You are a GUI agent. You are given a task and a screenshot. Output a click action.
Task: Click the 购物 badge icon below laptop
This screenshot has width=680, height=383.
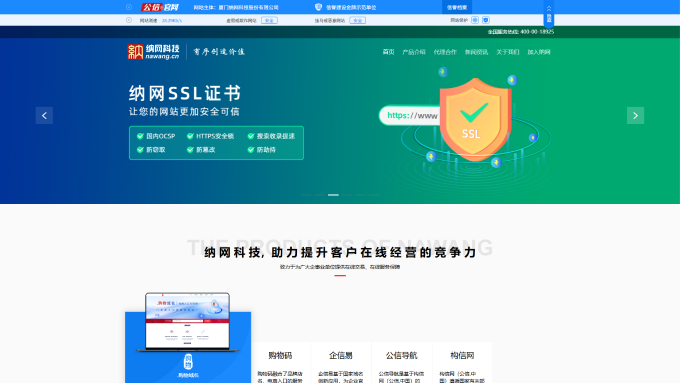click(188, 361)
